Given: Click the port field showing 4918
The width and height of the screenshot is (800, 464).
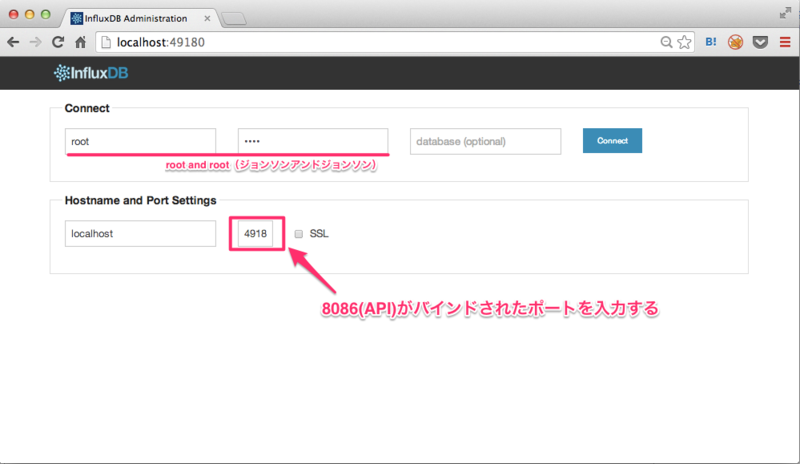Looking at the screenshot, I should (x=255, y=233).
